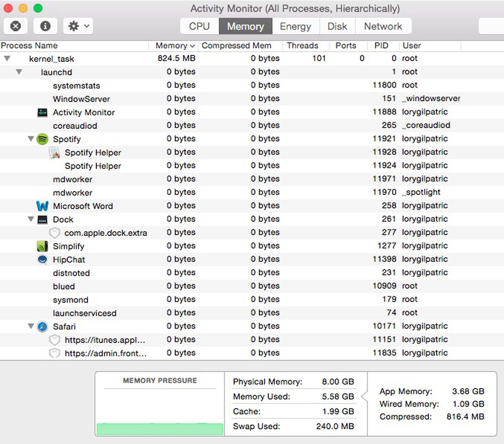Click the Spotify Helper document icon
This screenshot has width=504, height=444.
[54, 153]
